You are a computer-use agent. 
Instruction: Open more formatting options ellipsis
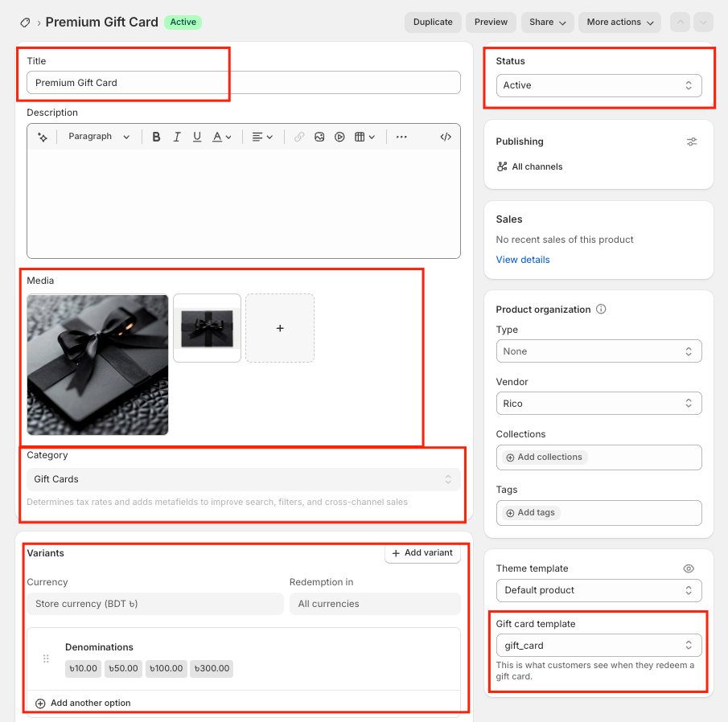(401, 137)
